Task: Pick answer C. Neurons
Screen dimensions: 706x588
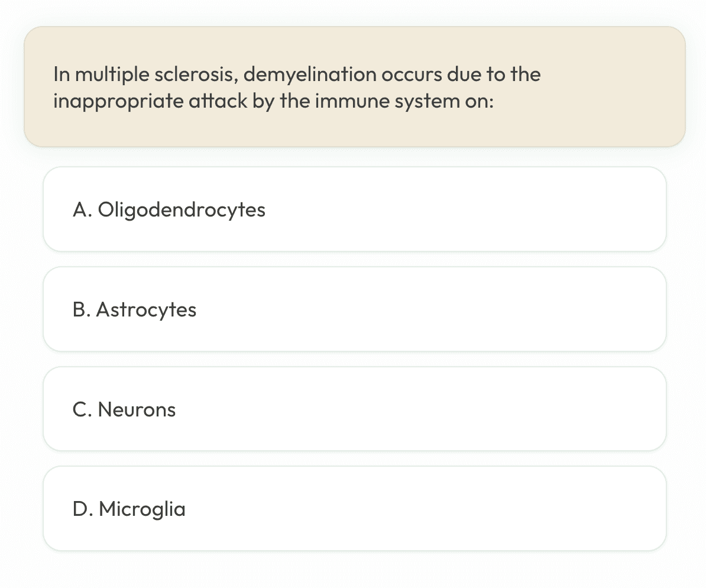Action: (x=355, y=409)
